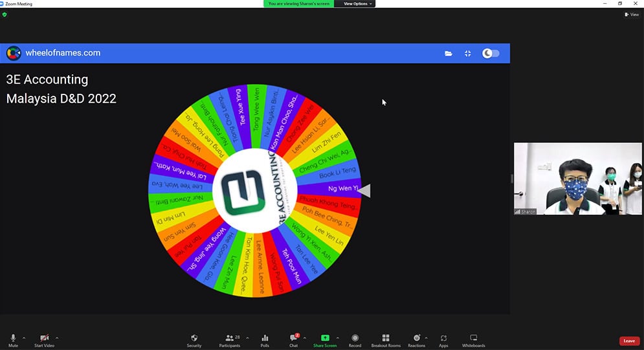Click the "Poh Bee Ching" orange slice
The height and width of the screenshot is (350, 644).
(326, 217)
